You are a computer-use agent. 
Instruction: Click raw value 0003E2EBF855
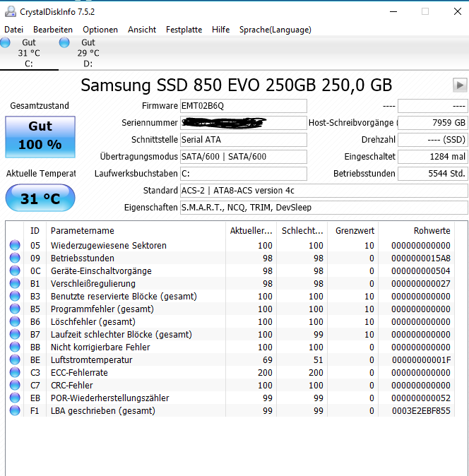[421, 411]
